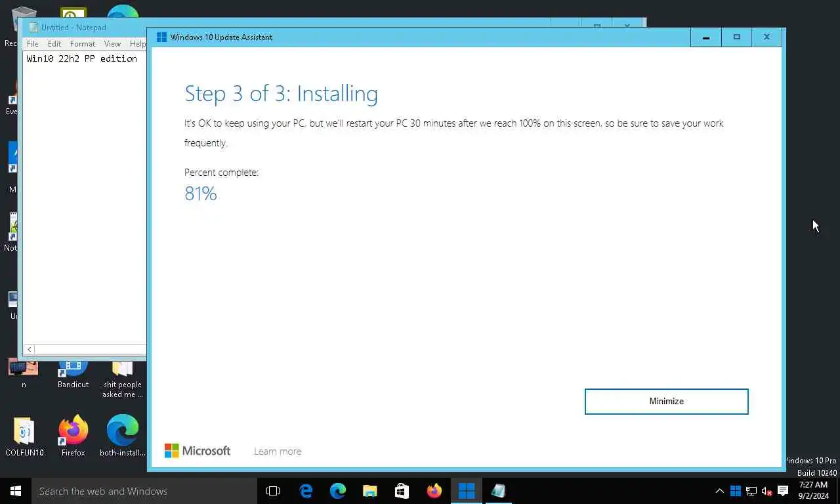Select the 'shit people asked me' desktop folder
840x504 pixels.
123,379
